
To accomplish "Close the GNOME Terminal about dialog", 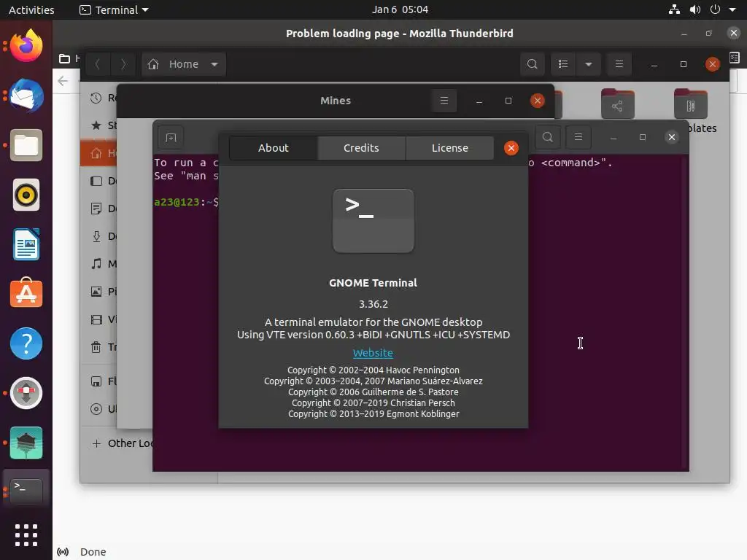I will click(511, 148).
